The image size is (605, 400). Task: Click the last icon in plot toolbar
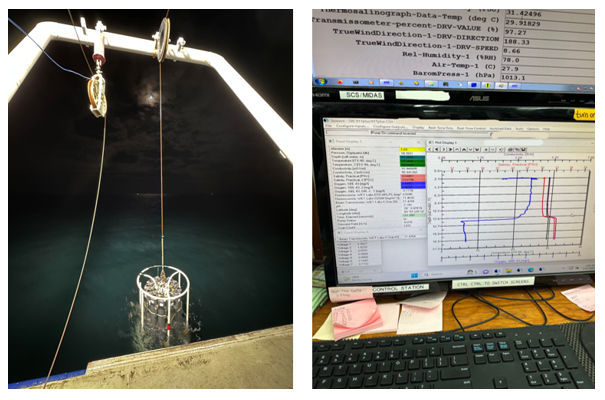coord(523,150)
